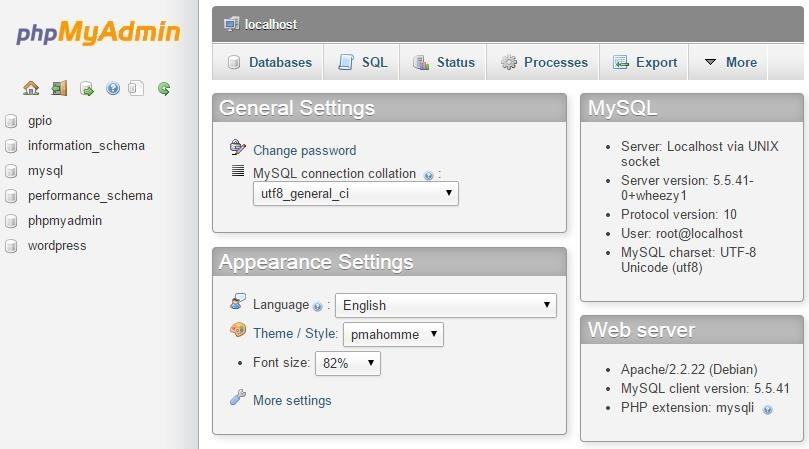809x449 pixels.
Task: Open the MySQL connection collation dropdown
Action: click(x=355, y=193)
